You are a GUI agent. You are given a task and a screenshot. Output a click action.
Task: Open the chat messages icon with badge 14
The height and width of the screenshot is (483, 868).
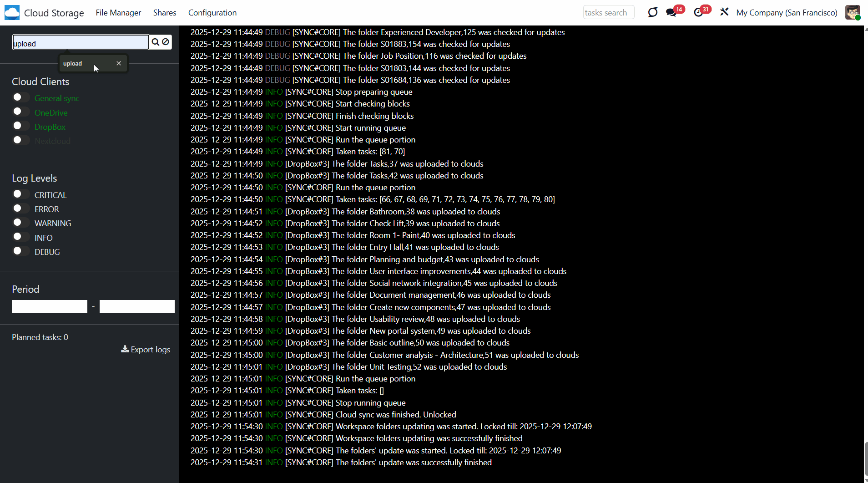coord(671,12)
